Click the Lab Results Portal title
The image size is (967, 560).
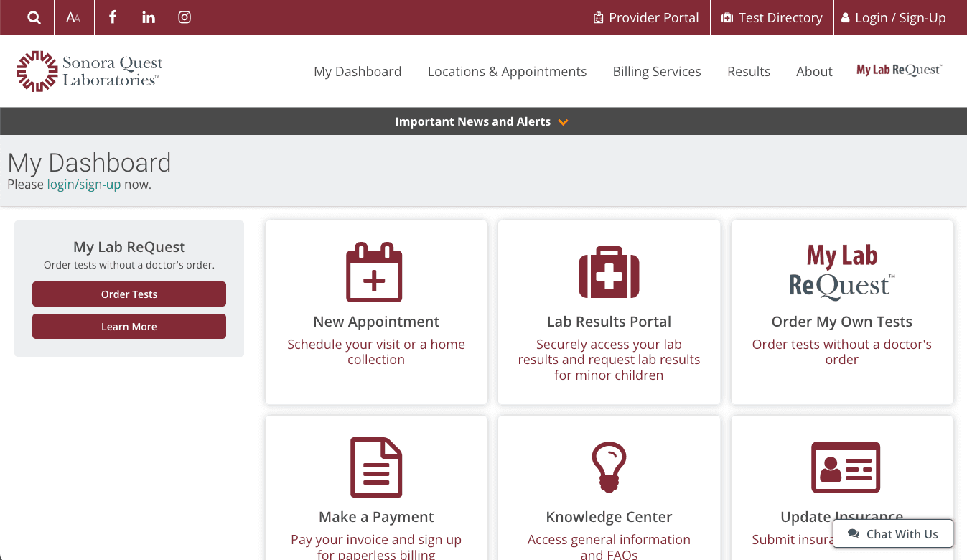(x=609, y=322)
